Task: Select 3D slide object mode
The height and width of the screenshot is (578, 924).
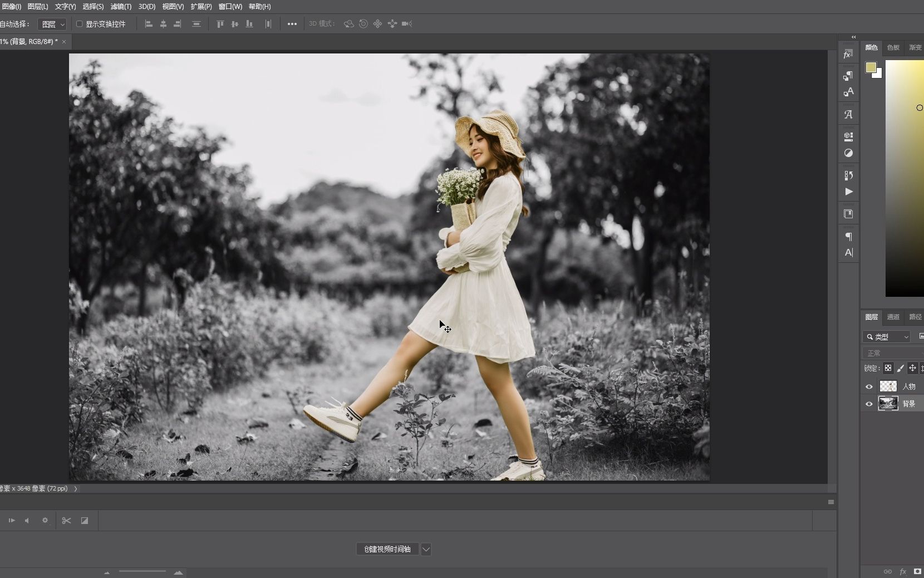Action: [392, 24]
